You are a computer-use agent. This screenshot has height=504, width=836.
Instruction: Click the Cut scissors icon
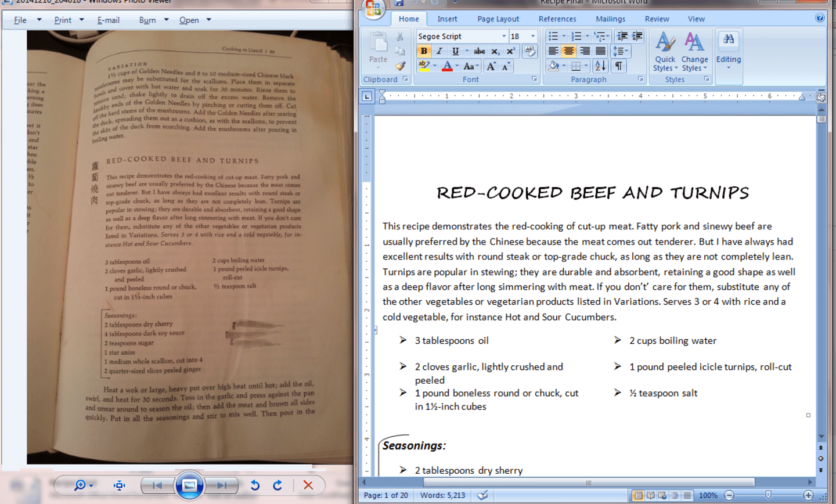coord(400,36)
